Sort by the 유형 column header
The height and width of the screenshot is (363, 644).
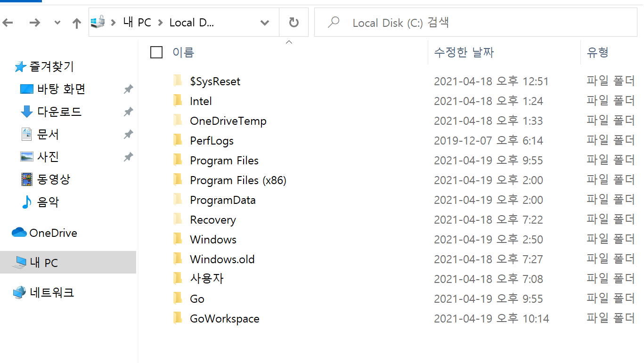598,52
